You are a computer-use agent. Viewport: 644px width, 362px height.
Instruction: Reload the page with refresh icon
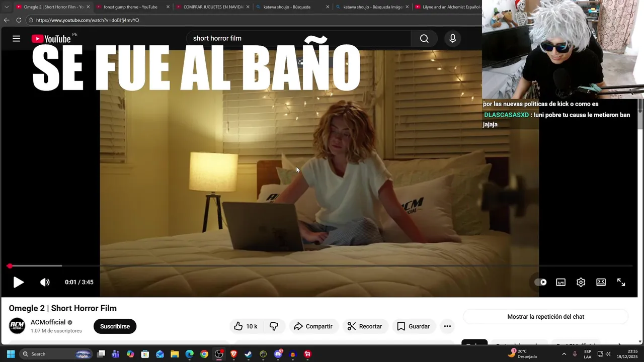pos(19,20)
